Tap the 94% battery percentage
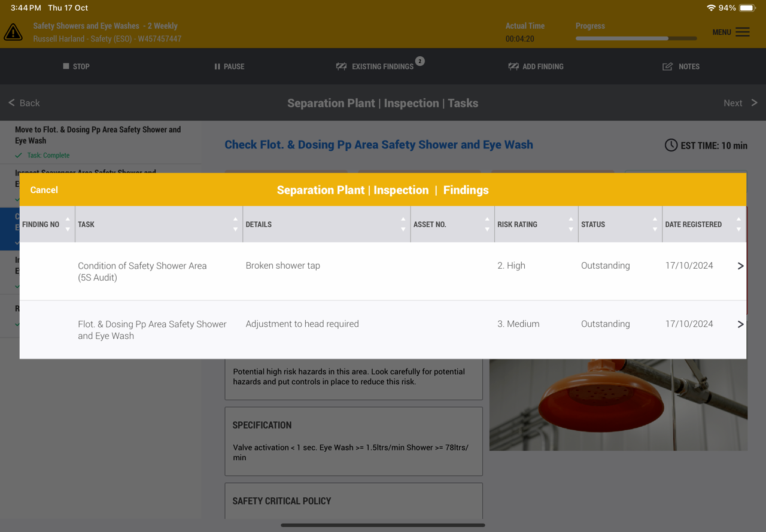Viewport: 766px width, 532px height. [x=727, y=8]
